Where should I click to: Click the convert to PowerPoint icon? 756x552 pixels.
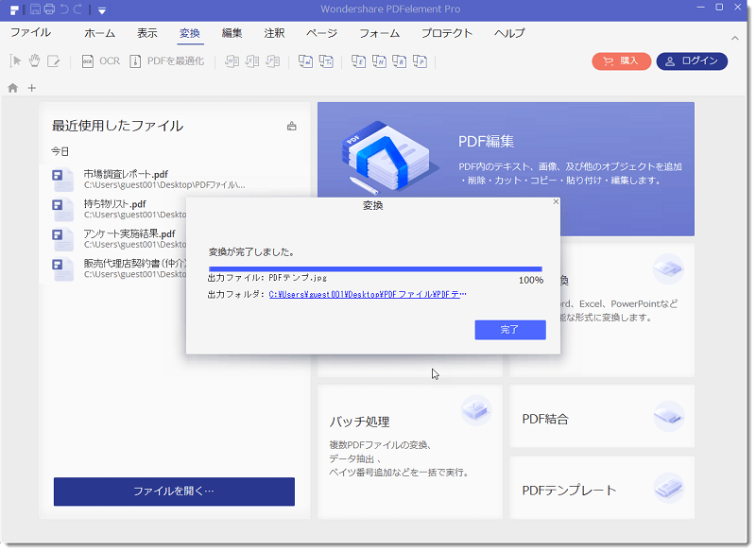(x=273, y=61)
